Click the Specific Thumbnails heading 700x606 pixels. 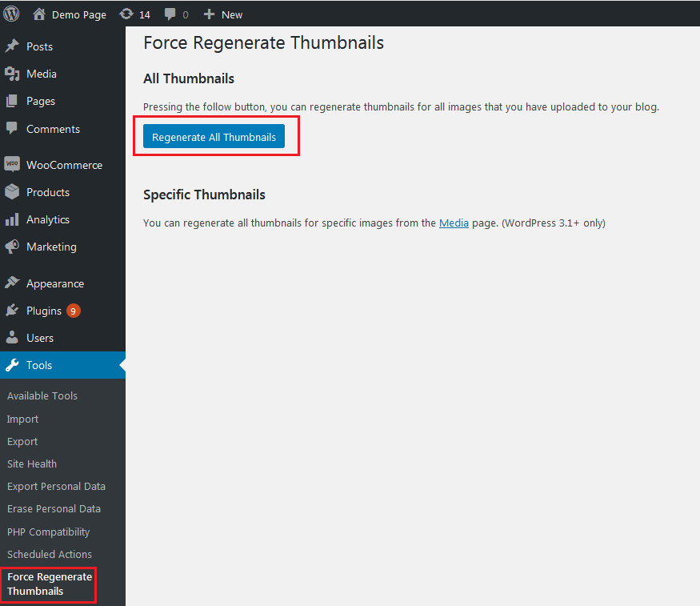pos(204,195)
